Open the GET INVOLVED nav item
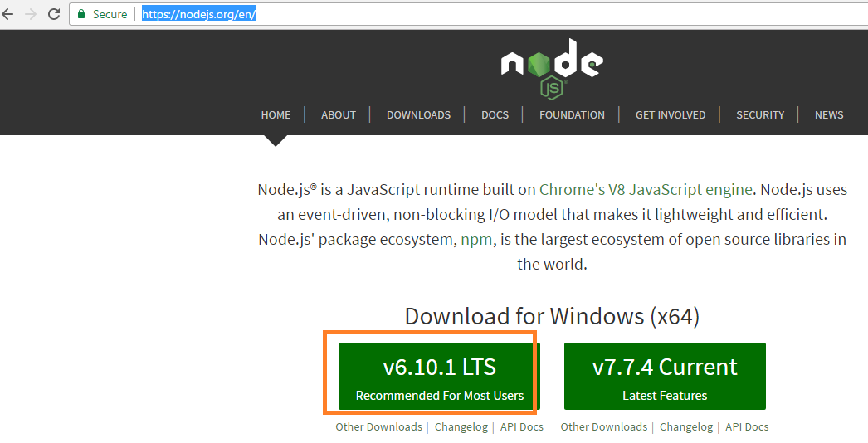 [x=671, y=114]
